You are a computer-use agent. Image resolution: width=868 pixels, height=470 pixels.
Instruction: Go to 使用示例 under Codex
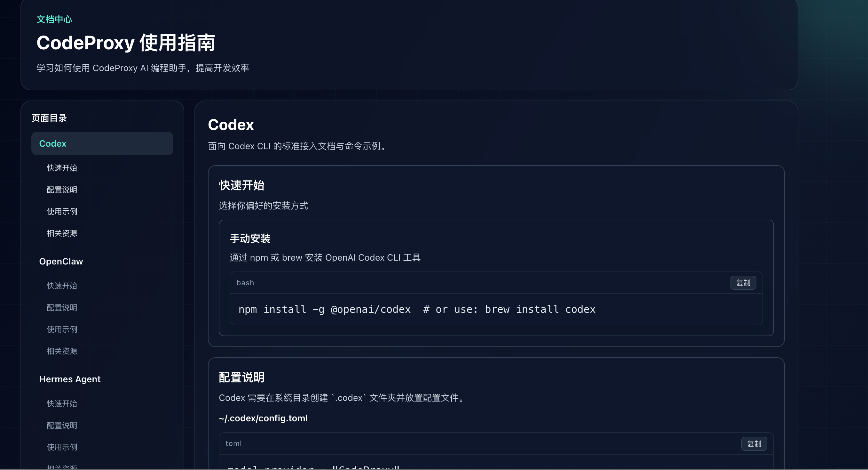point(62,212)
